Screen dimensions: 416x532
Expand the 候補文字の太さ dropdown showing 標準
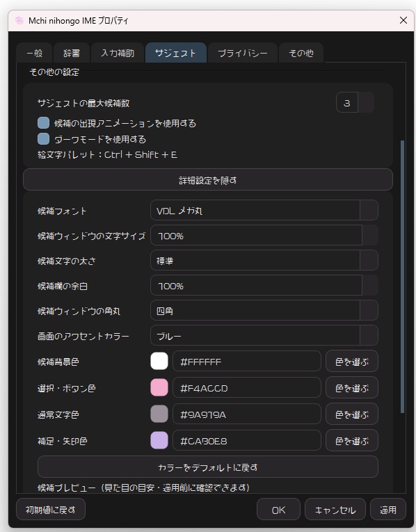[264, 260]
